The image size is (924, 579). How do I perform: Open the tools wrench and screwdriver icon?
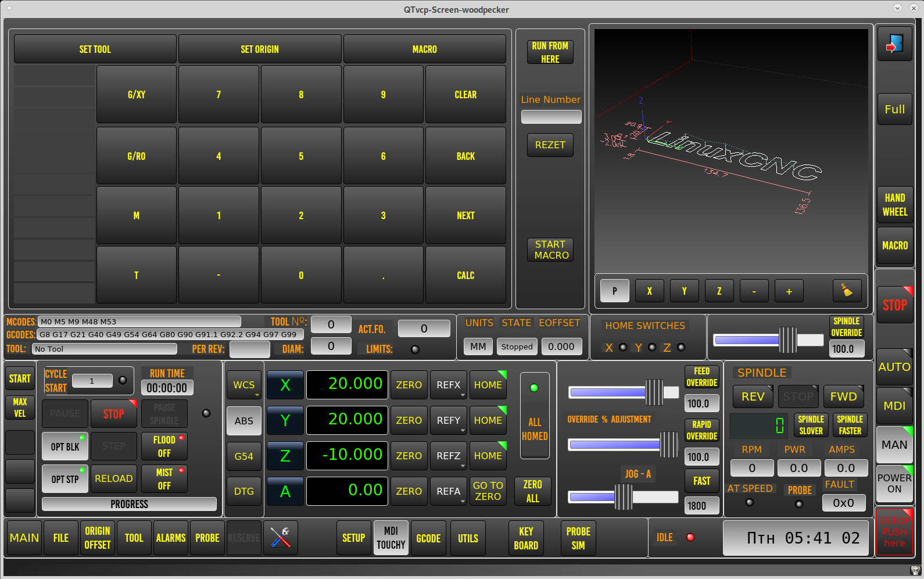click(x=280, y=538)
